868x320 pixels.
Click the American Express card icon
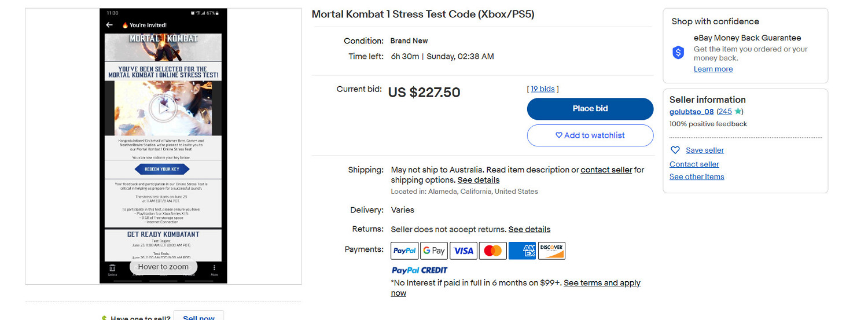(522, 251)
